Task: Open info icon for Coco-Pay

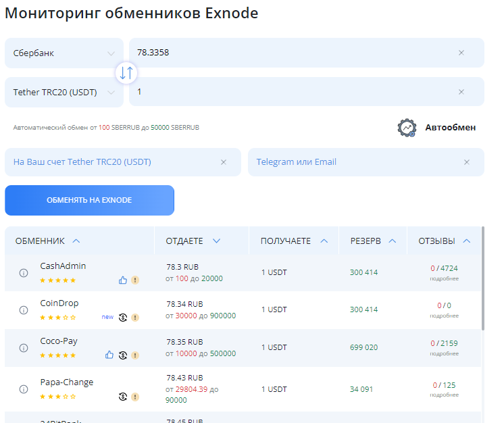Action: [x=24, y=348]
